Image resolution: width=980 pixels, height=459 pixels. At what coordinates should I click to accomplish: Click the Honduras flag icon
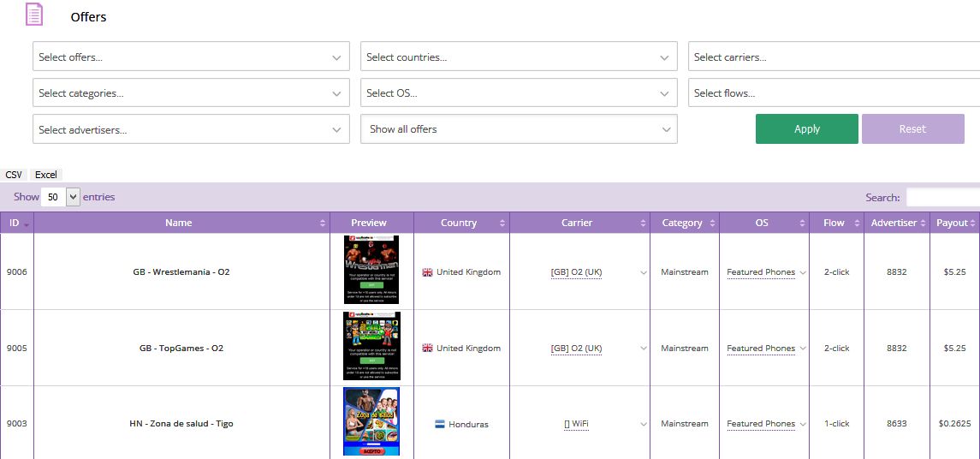[x=440, y=424]
